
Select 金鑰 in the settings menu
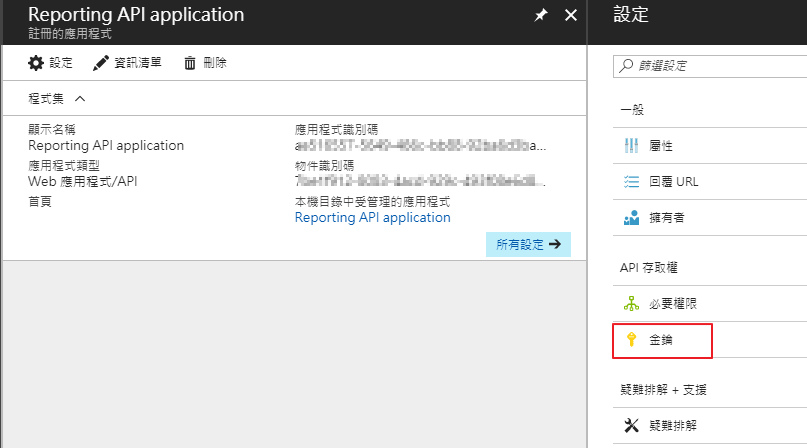click(x=661, y=340)
